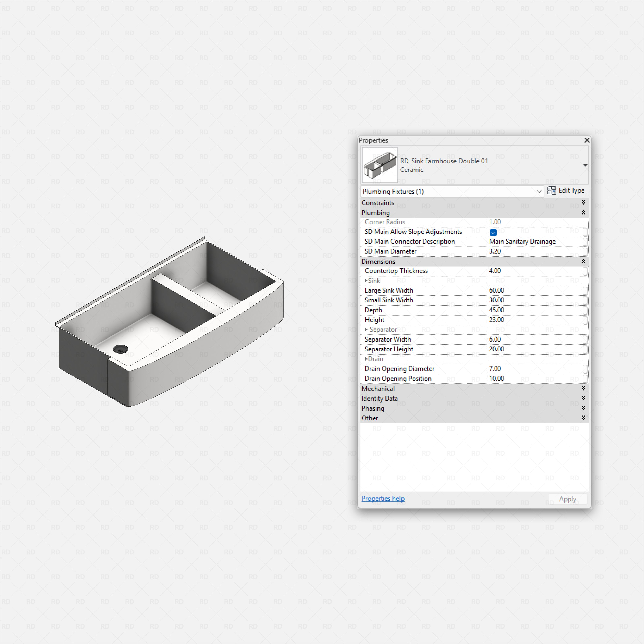
Task: Click associate parameter button beside Drain Opening Diameter
Action: [585, 369]
